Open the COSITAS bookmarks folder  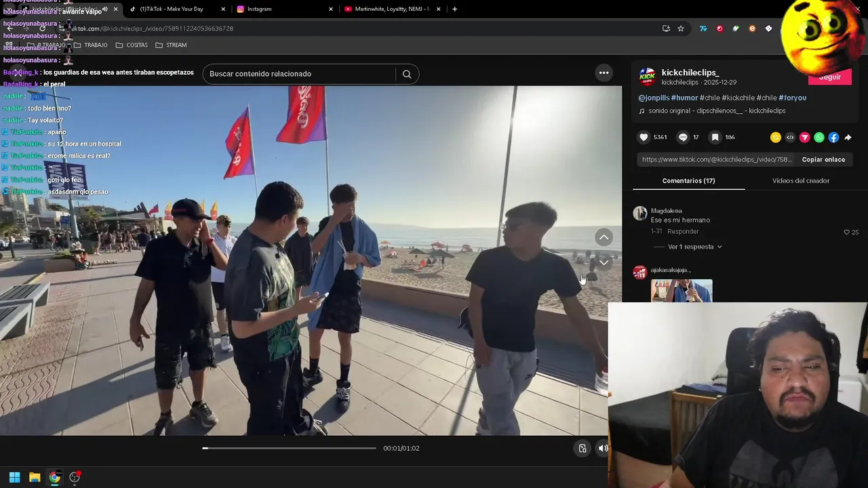pos(132,45)
